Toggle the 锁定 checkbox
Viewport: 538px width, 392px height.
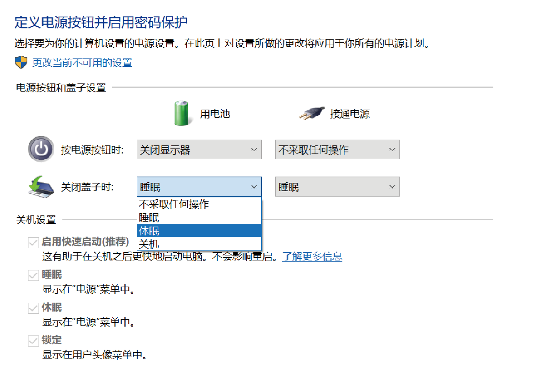[x=34, y=340]
